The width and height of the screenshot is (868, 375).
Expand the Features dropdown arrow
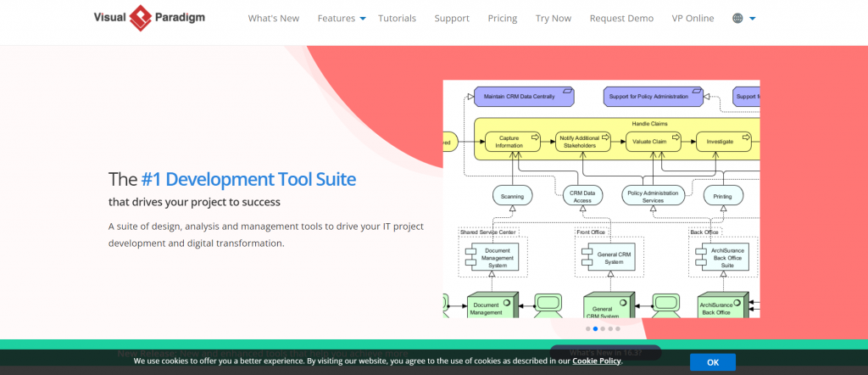pos(363,19)
